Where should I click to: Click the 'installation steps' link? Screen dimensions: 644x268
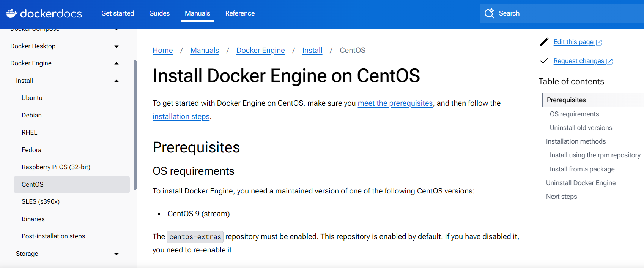tap(181, 116)
